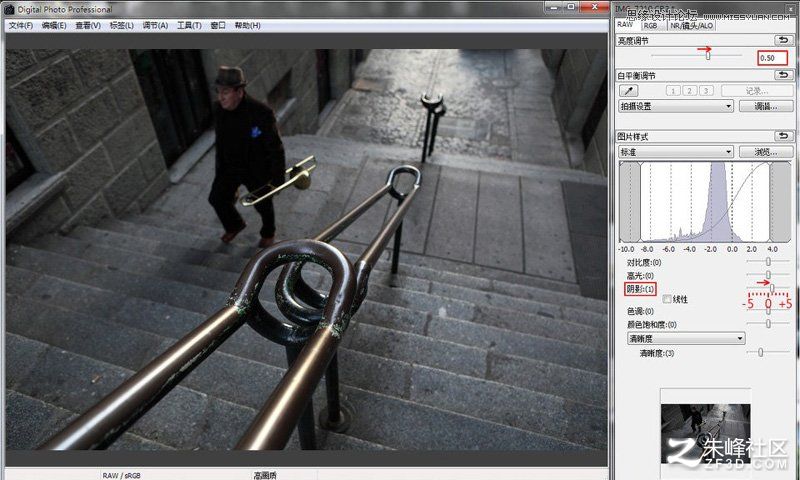Click the brightness value field 0.50
Viewport: 800px width, 480px height.
pyautogui.click(x=772, y=58)
